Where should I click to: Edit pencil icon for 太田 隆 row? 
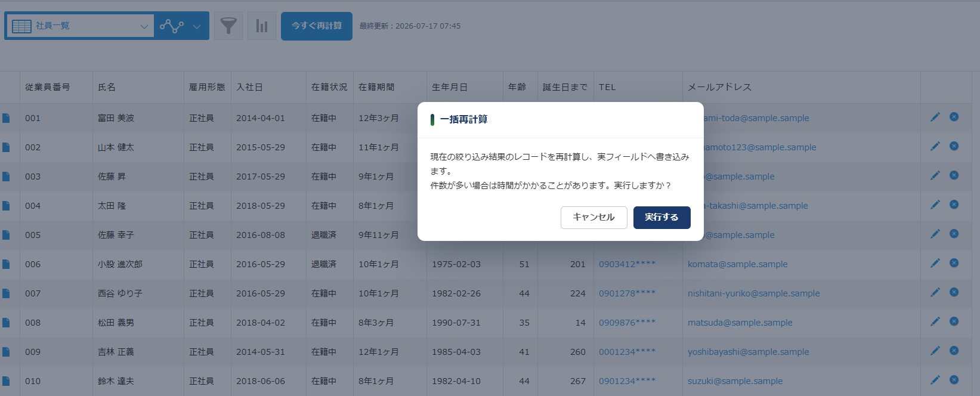[935, 205]
